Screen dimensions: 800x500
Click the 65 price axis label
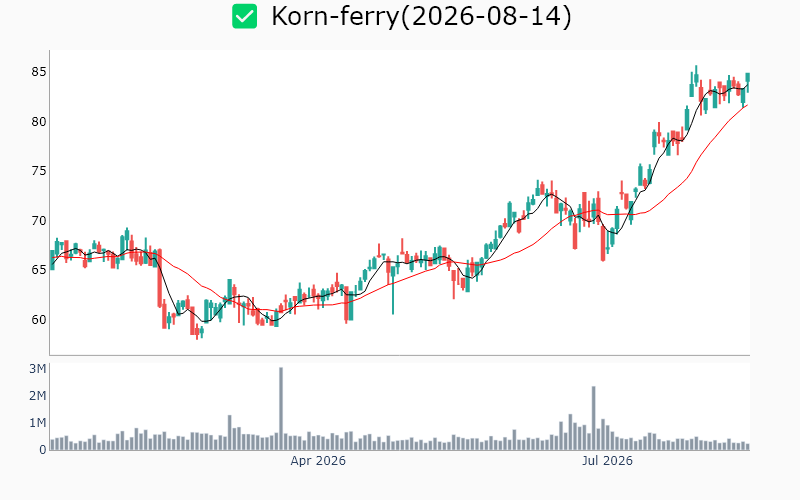pos(39,270)
